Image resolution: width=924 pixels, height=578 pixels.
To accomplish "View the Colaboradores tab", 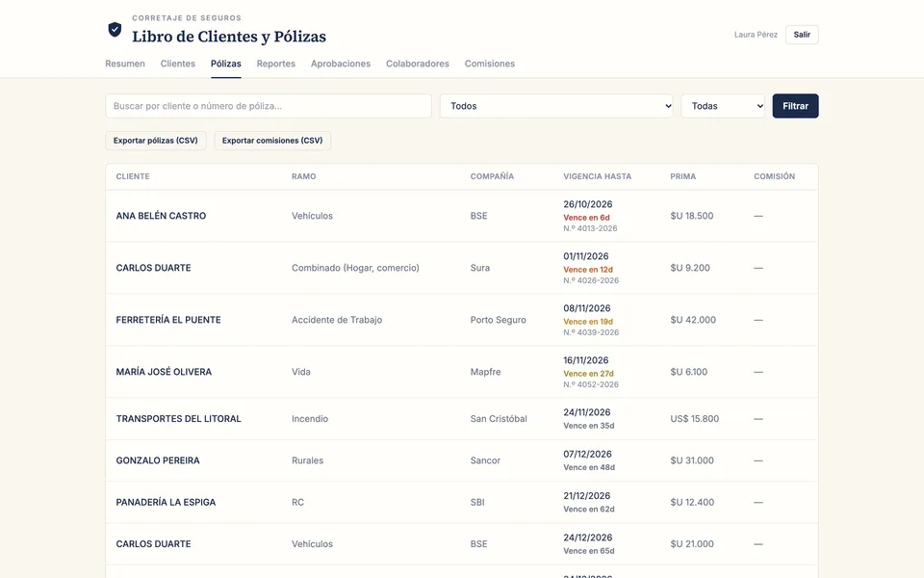I will [x=417, y=64].
